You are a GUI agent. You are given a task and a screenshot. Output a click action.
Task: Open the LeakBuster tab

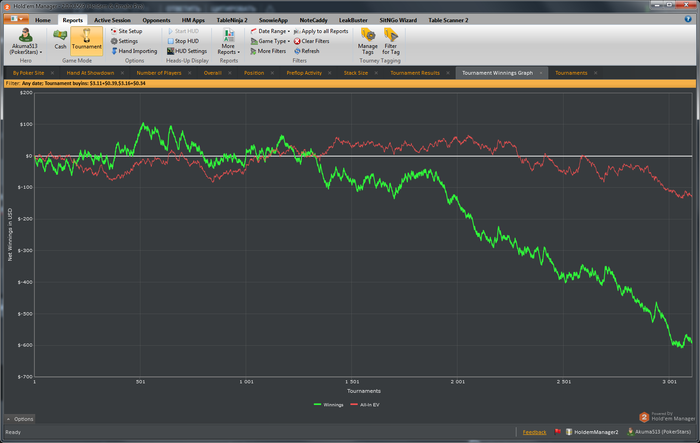click(x=353, y=20)
